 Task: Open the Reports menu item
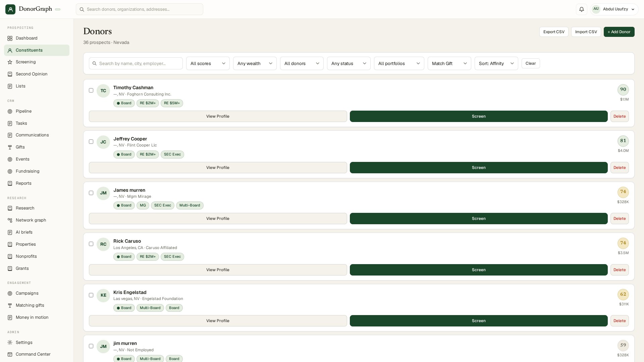pyautogui.click(x=37, y=183)
